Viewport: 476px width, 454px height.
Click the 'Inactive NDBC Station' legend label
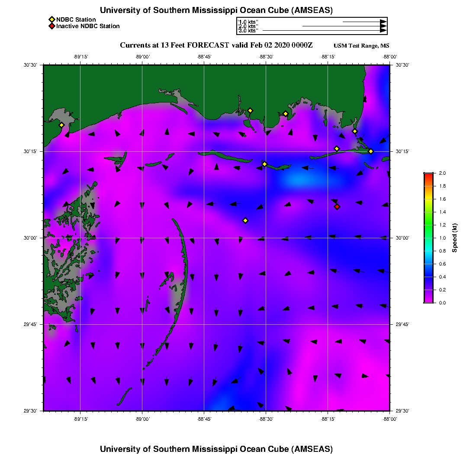[x=88, y=26]
